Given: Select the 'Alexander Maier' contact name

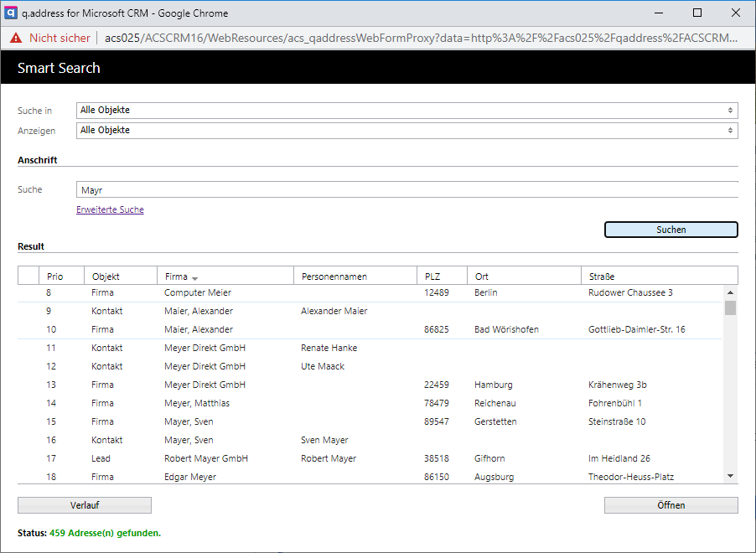Looking at the screenshot, I should (x=334, y=311).
